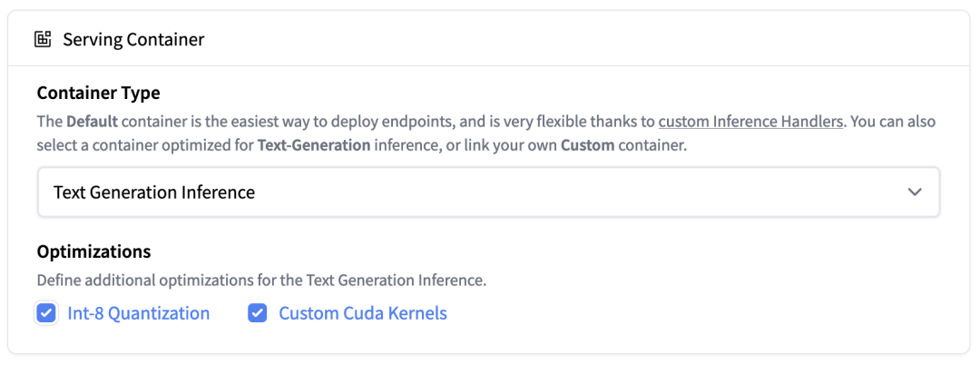The image size is (980, 365).
Task: Open the custom Inference Handlers link
Action: 750,121
